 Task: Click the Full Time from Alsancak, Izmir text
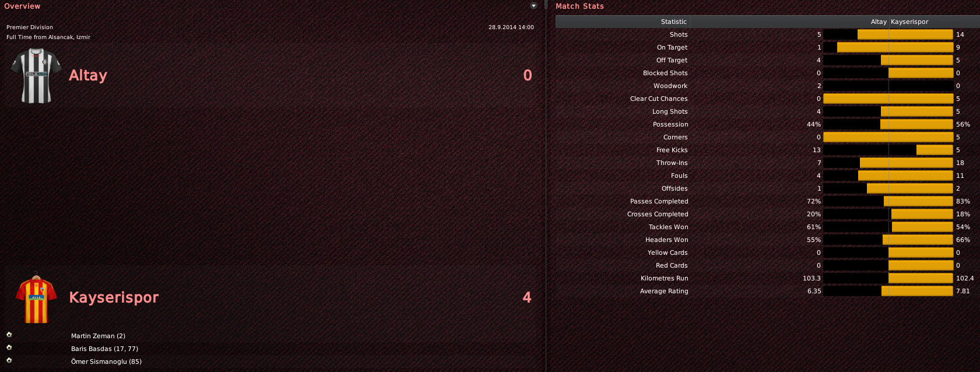(x=48, y=37)
